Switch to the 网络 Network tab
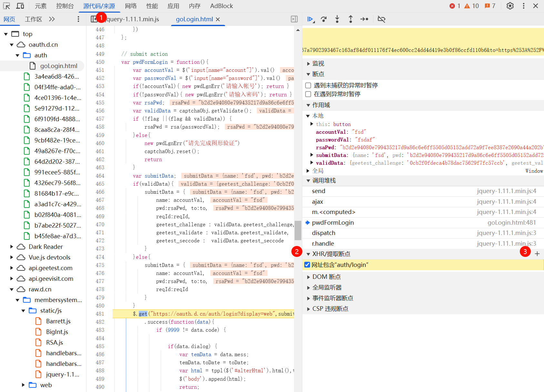The width and height of the screenshot is (544, 392). (x=131, y=6)
